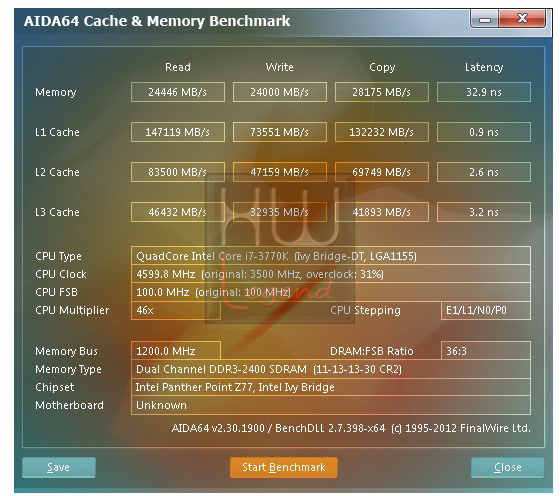Screen dimensions: 560x496
Task: Click the Write column header
Action: 280,67
